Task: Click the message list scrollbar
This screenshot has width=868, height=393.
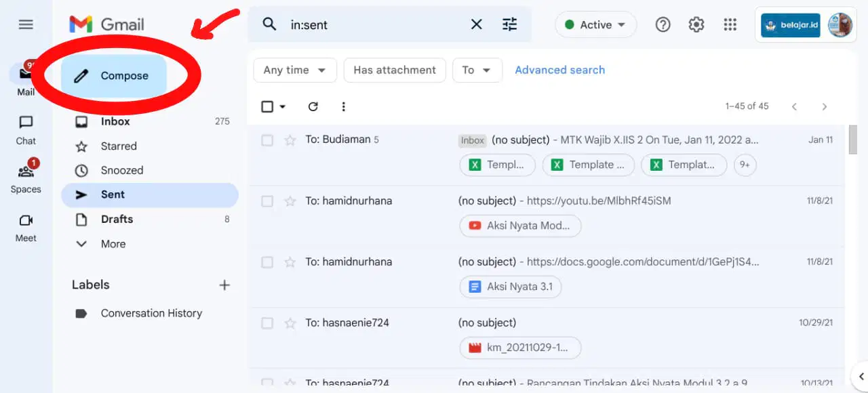Action: pyautogui.click(x=853, y=140)
